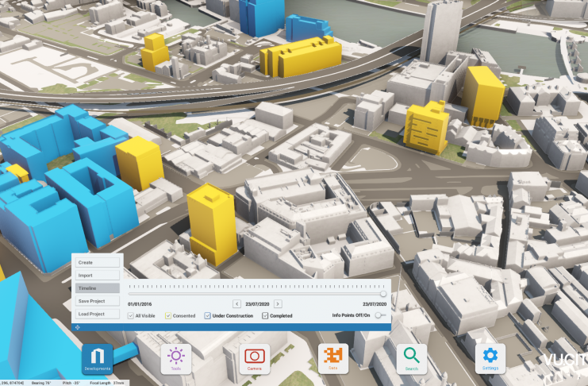
Task: Open Settings gear icon
Action: click(490, 357)
